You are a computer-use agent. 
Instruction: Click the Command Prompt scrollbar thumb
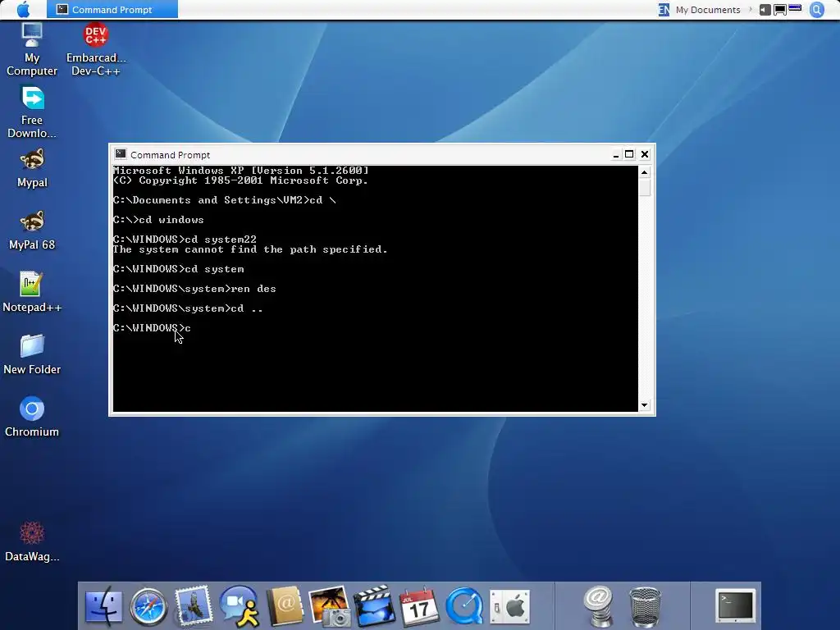pos(645,188)
